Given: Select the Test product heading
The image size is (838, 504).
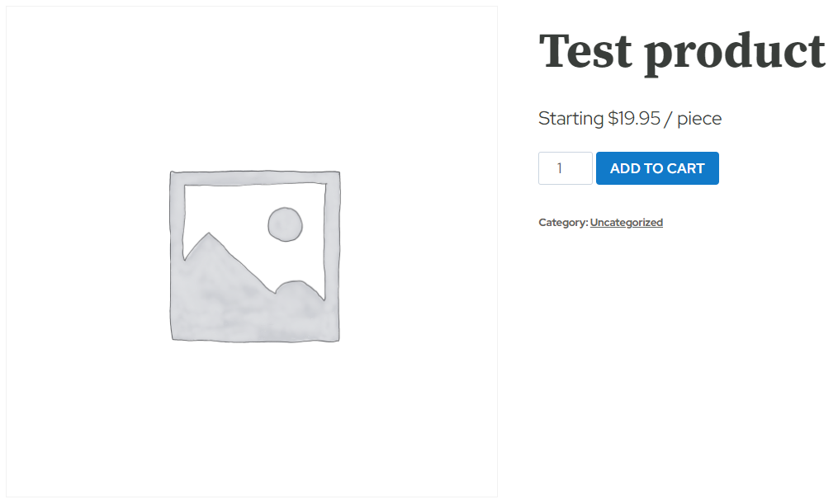Looking at the screenshot, I should [x=682, y=52].
